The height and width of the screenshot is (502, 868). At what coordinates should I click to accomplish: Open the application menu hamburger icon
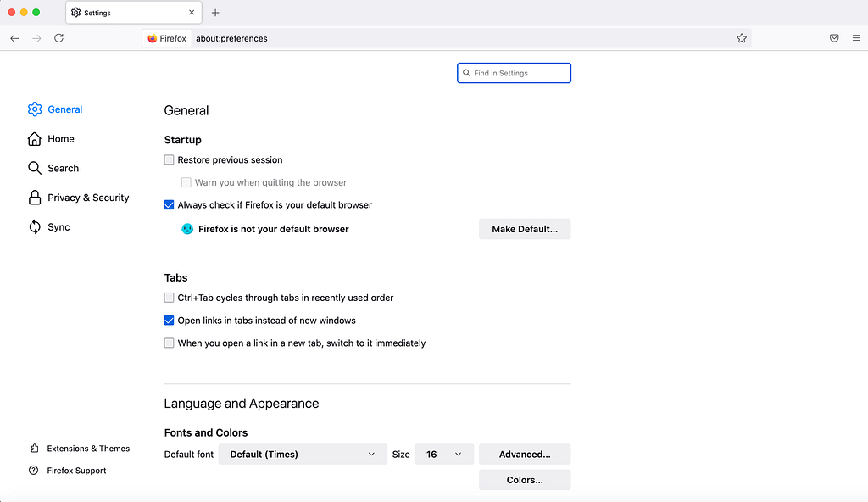(856, 38)
